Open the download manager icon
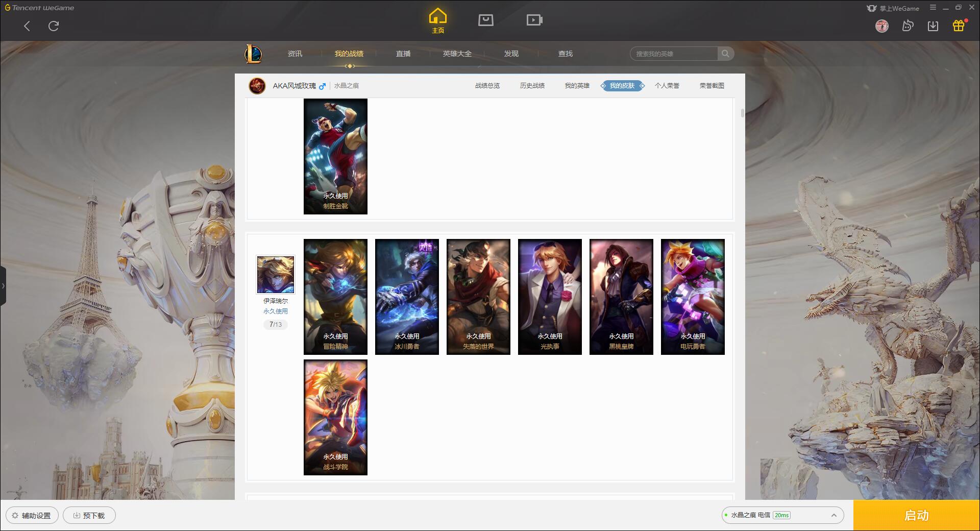Image resolution: width=980 pixels, height=531 pixels. tap(933, 26)
